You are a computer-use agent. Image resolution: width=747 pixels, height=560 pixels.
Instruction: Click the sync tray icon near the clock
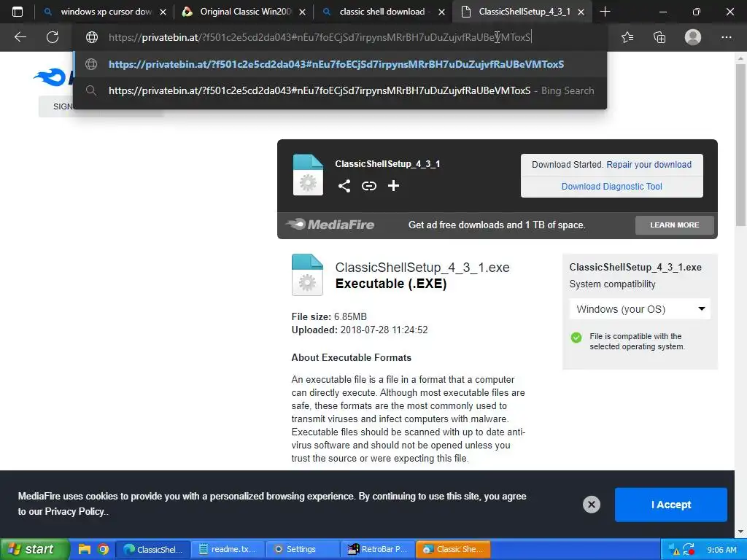pyautogui.click(x=689, y=549)
